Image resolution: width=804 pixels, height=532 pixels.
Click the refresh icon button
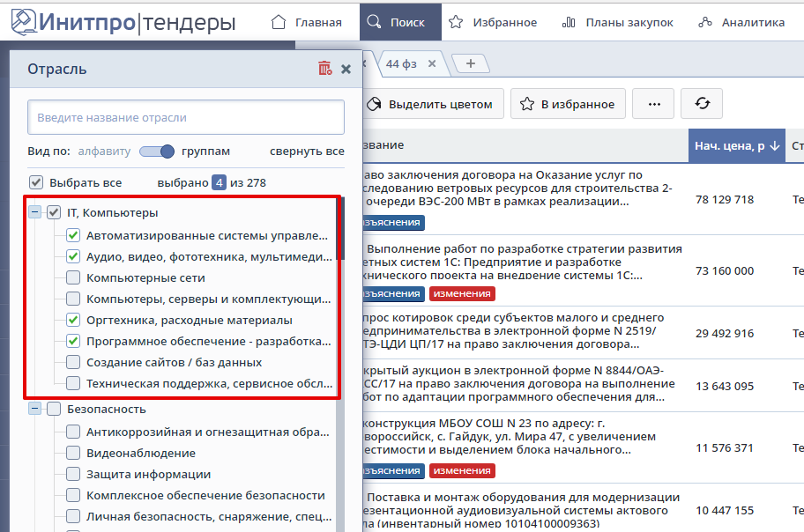(x=703, y=104)
